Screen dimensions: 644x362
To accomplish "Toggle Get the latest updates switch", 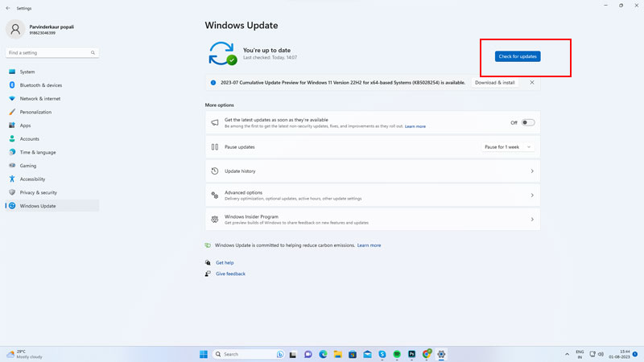I will [x=528, y=122].
